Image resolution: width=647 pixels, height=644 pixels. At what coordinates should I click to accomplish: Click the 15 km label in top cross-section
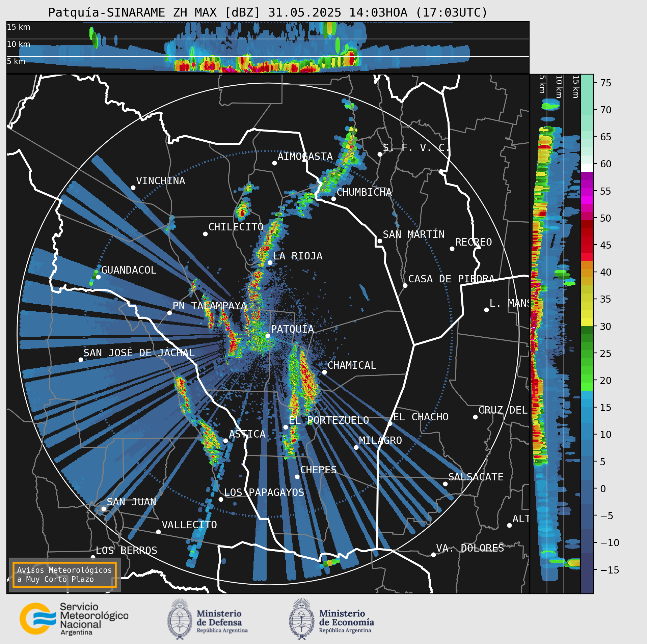pos(19,27)
